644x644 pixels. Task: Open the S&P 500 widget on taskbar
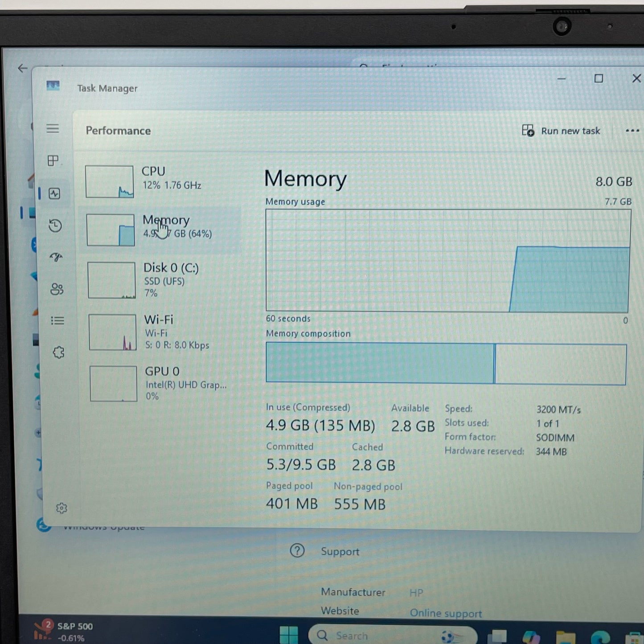point(64,631)
